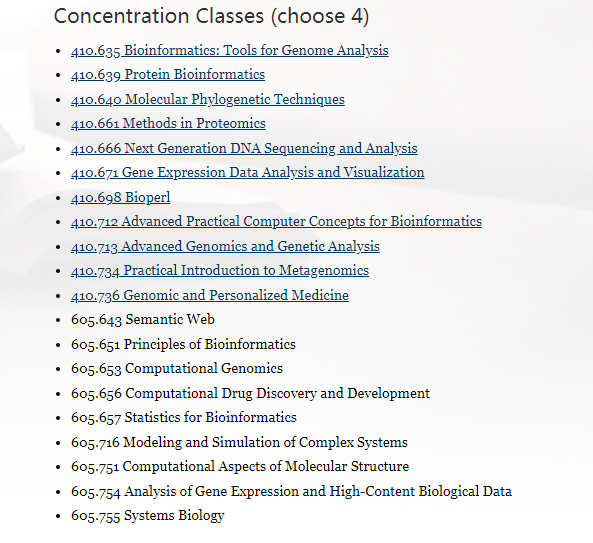This screenshot has width=593, height=543.
Task: Click the 605.716 Modeling and Simulation entry
Action: point(239,442)
